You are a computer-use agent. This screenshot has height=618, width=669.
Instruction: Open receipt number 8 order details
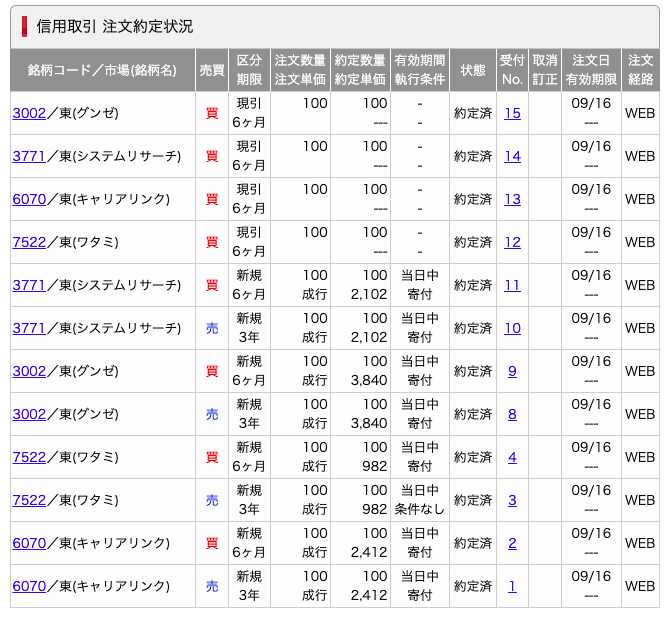(x=512, y=414)
